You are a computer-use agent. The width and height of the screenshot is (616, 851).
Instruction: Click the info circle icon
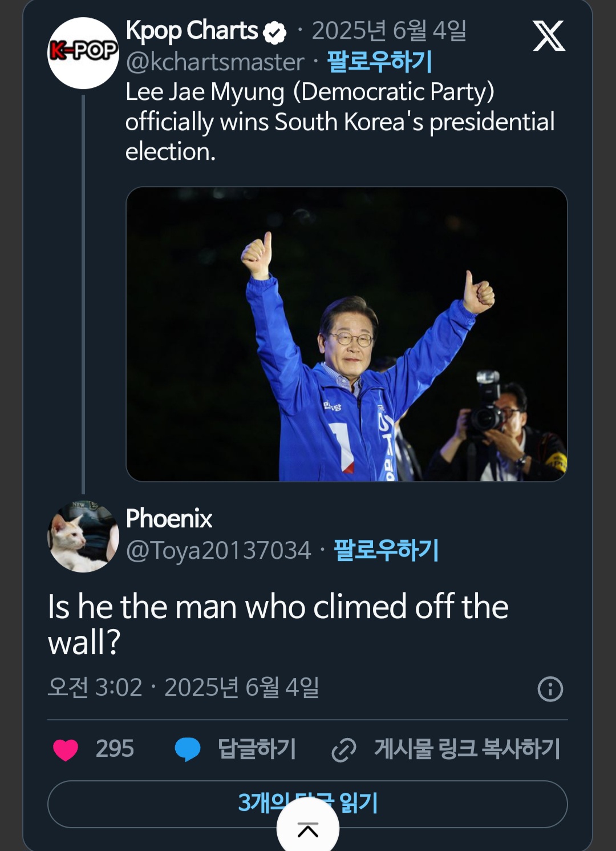point(550,689)
